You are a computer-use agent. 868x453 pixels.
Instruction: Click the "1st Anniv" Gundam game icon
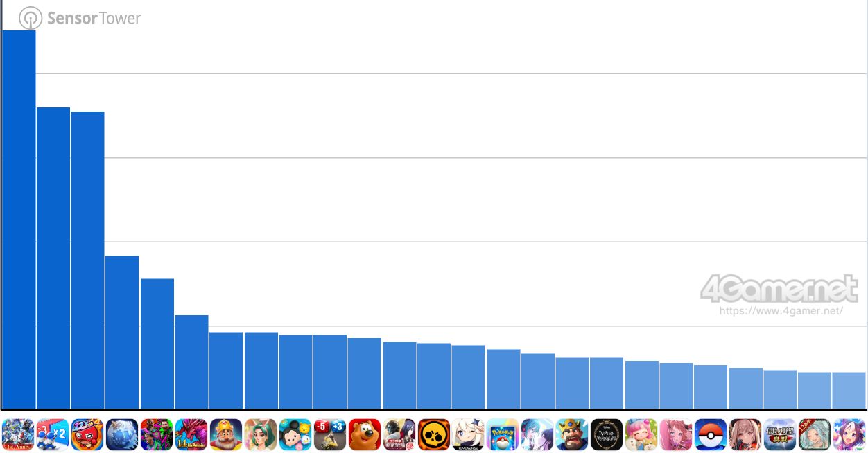coord(18,434)
